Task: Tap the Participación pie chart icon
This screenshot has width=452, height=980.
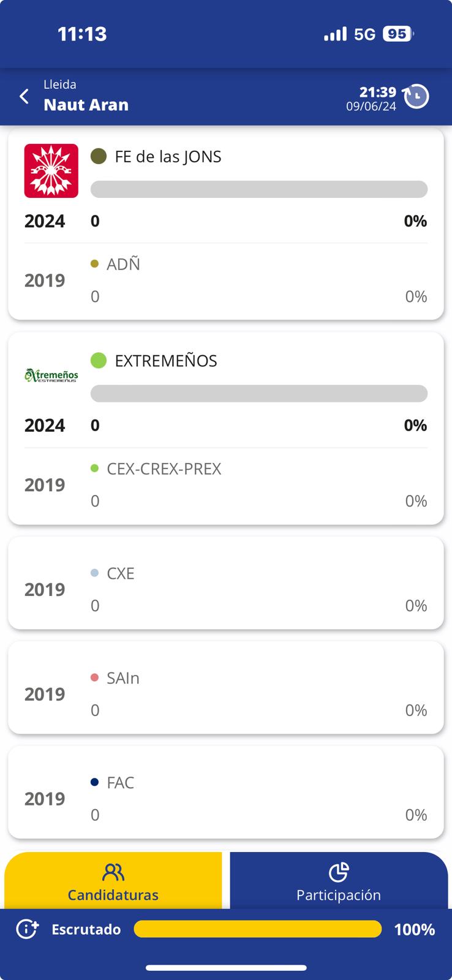Action: point(339,872)
